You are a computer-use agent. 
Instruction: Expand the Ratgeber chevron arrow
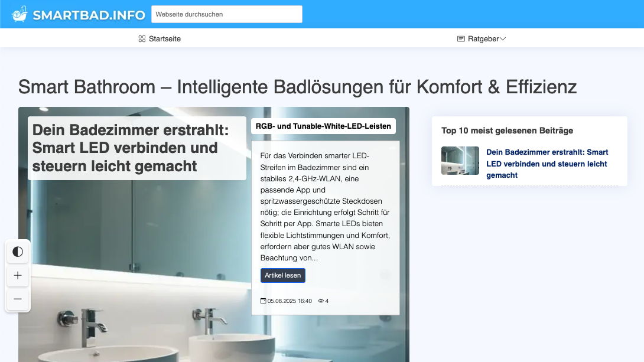point(503,38)
